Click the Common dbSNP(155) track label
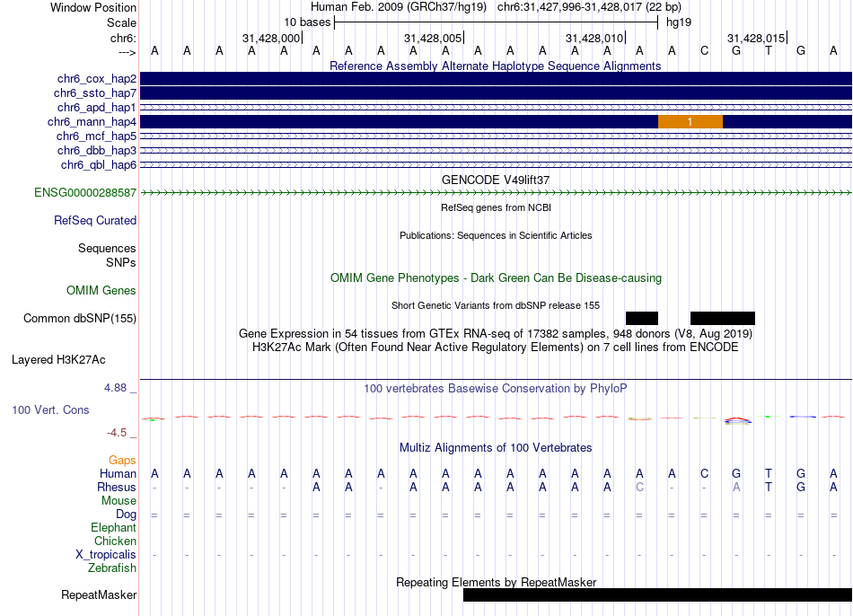The height and width of the screenshot is (616, 853). (80, 319)
